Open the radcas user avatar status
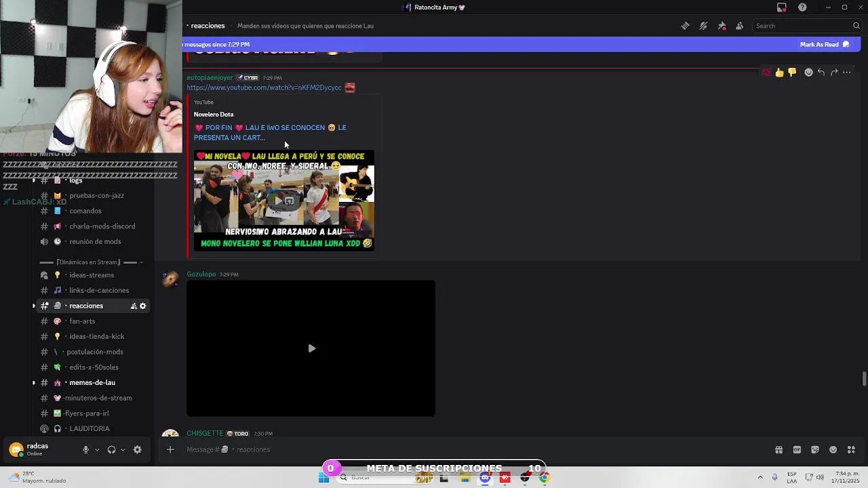 (16, 449)
